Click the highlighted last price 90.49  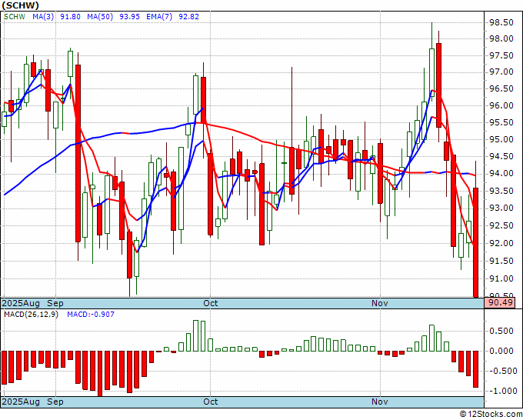point(500,303)
